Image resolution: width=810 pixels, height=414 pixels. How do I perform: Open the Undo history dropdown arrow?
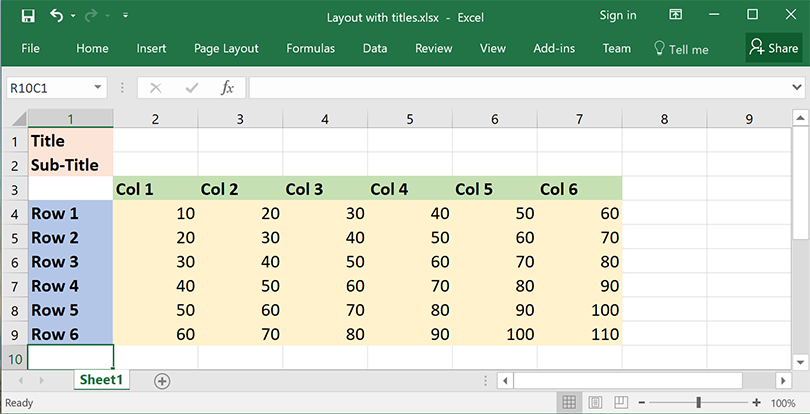[73, 16]
